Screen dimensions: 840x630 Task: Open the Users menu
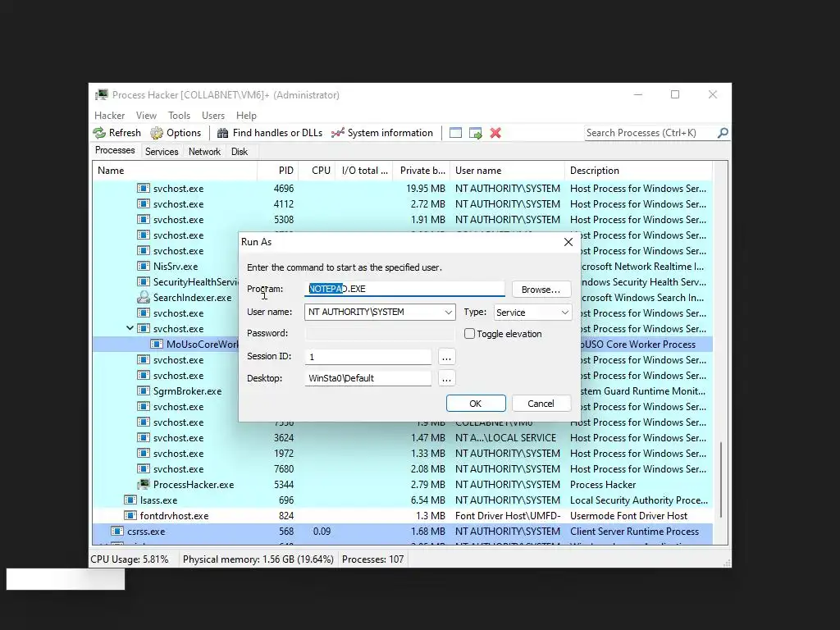click(213, 115)
